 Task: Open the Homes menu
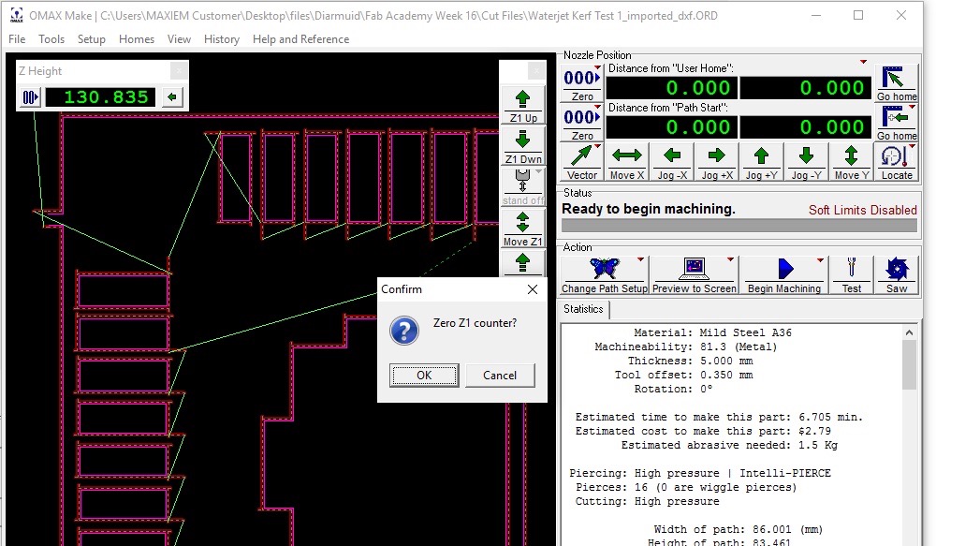tap(137, 38)
